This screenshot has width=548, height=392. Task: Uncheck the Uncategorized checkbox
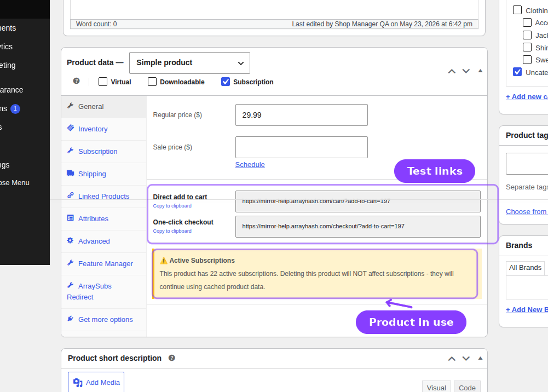(517, 72)
